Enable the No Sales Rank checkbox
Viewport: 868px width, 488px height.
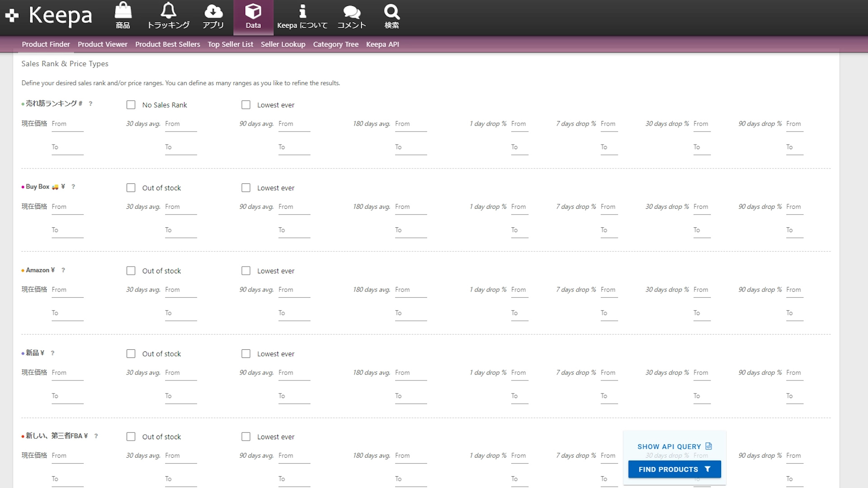pyautogui.click(x=131, y=105)
